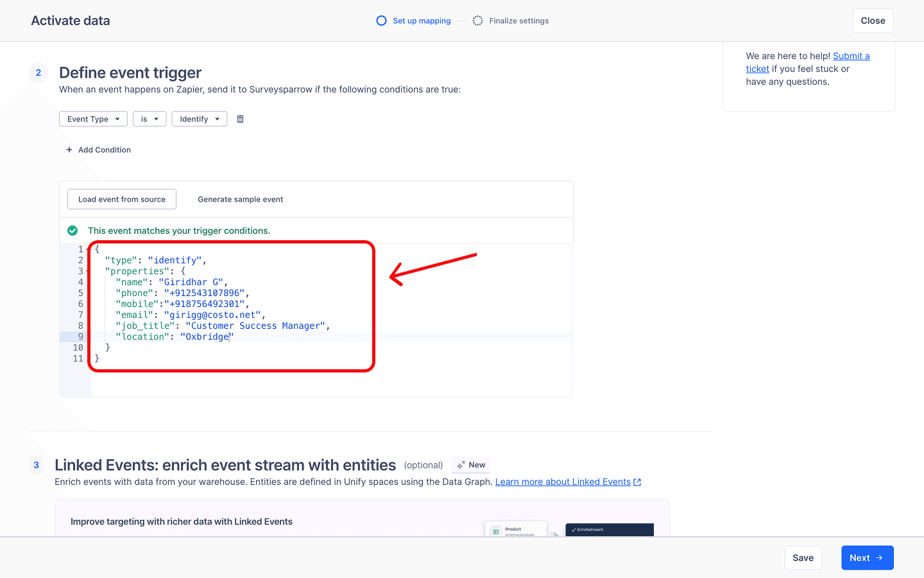
Task: Click the "location": "Oxbridge" code line
Action: coord(175,337)
